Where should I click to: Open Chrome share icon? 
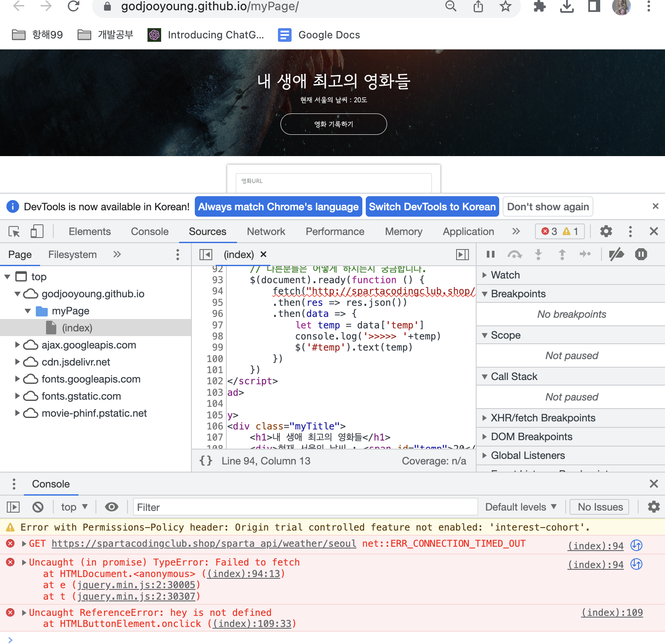coord(478,6)
